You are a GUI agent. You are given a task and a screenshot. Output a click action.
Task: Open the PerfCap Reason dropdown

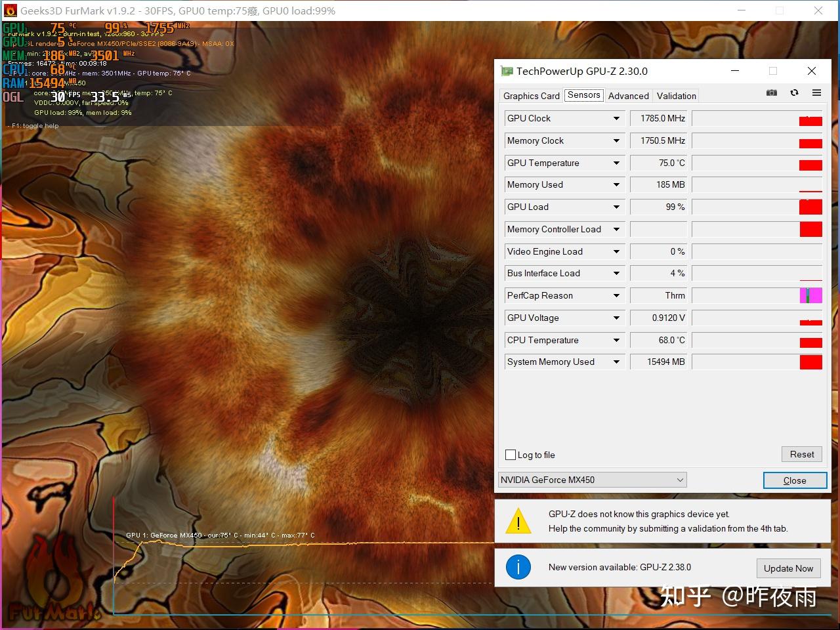[616, 295]
